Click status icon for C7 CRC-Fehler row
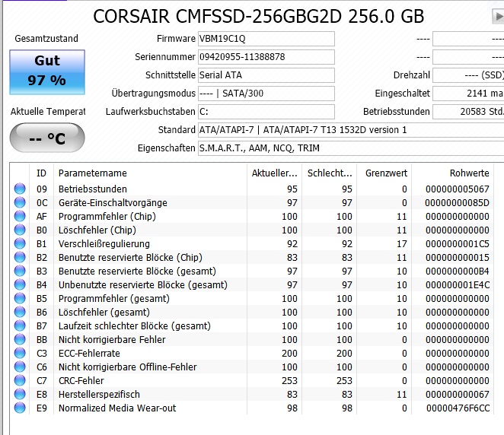504x435 pixels. [20, 380]
